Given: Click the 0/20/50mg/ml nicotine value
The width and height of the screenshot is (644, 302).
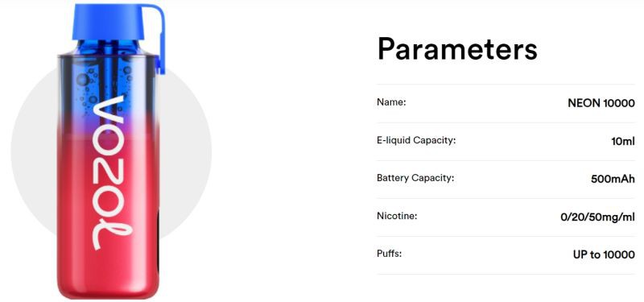Looking at the screenshot, I should point(597,217).
